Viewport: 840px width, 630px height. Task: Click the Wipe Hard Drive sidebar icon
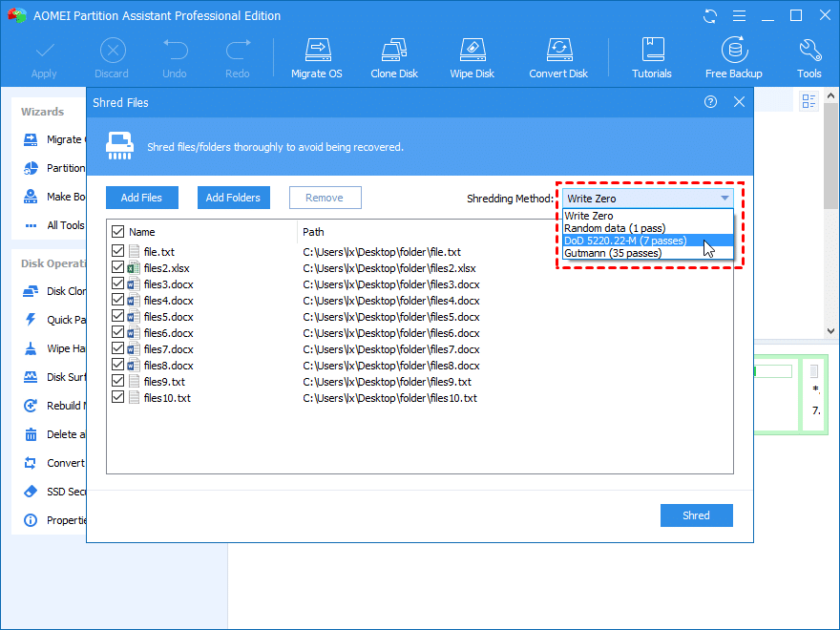pyautogui.click(x=31, y=348)
